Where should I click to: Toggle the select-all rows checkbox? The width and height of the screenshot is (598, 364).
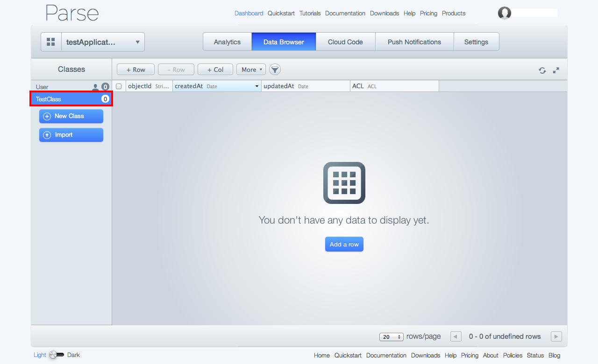click(119, 86)
